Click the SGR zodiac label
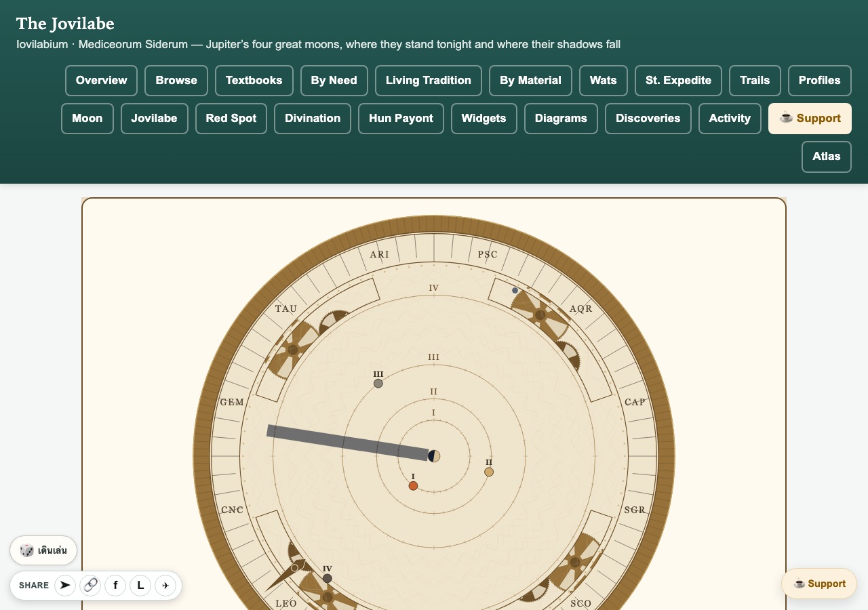 click(635, 510)
